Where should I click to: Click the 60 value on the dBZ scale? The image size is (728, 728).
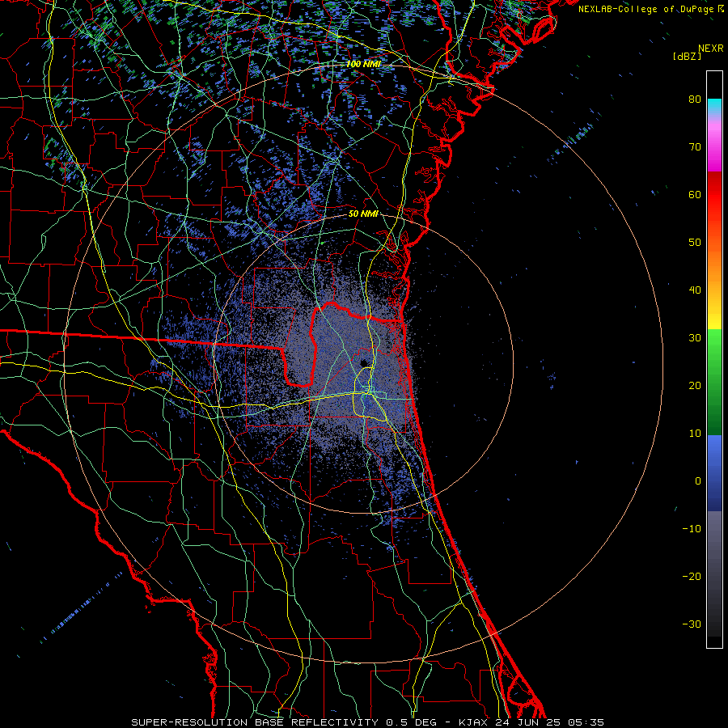695,194
